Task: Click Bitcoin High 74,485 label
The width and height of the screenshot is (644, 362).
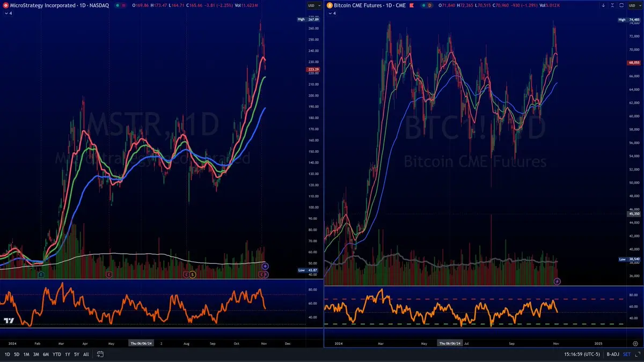Action: (630, 20)
